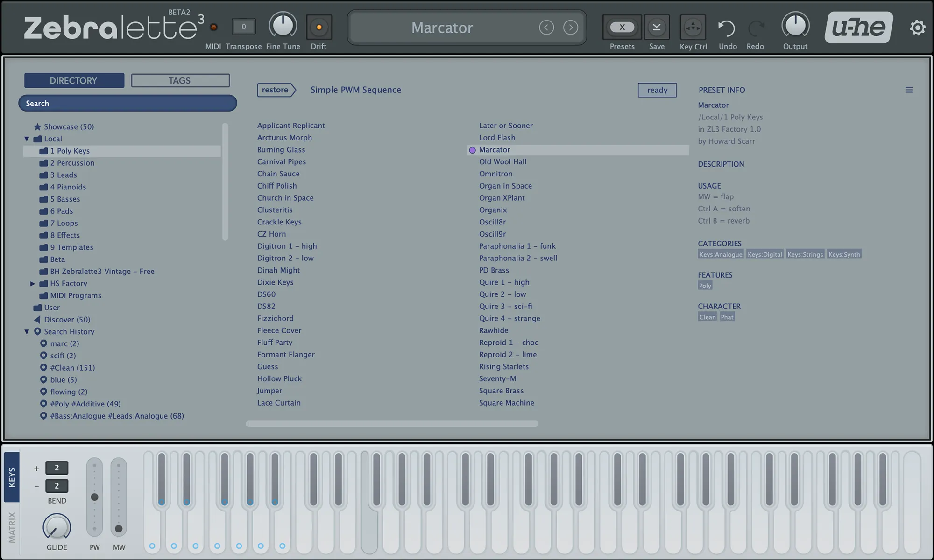Switch to the MATRIX side tab
This screenshot has width=934, height=560.
12,527
